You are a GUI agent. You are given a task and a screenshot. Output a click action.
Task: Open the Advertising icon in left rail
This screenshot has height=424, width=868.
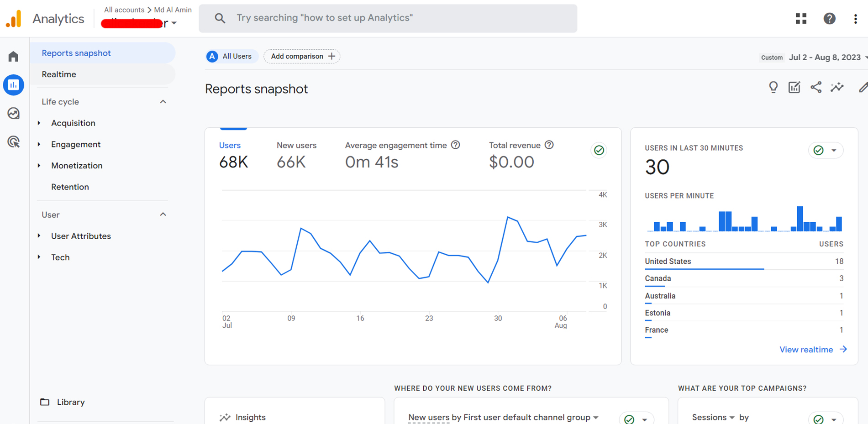pyautogui.click(x=13, y=142)
